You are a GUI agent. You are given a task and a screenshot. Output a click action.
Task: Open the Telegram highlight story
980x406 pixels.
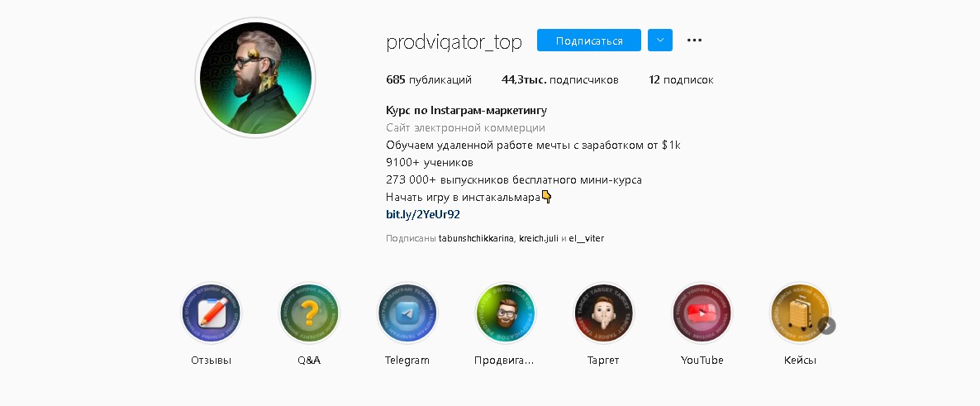pos(407,313)
